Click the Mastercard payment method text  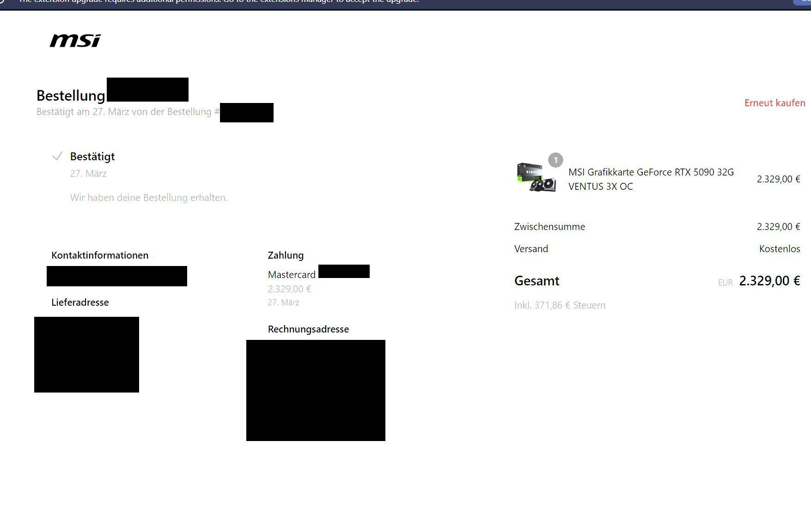click(x=292, y=275)
